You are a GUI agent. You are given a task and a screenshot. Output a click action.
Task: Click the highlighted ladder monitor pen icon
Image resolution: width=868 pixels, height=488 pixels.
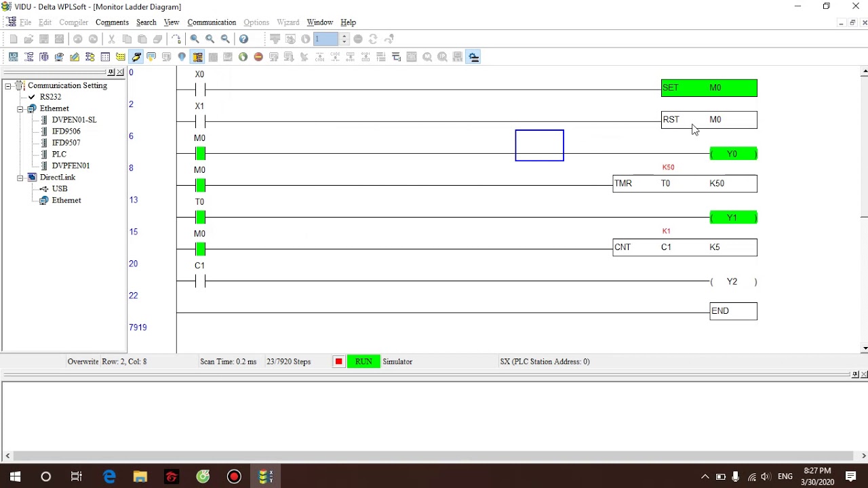point(136,57)
